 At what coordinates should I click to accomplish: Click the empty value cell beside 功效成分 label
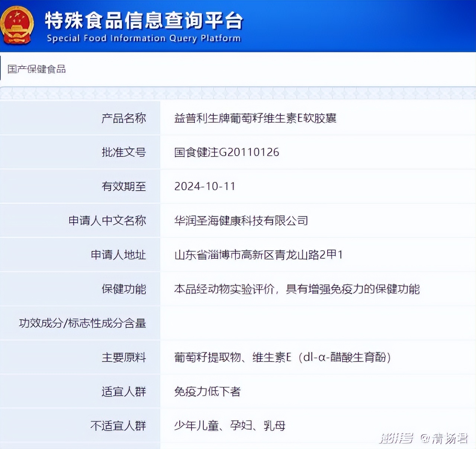(x=316, y=323)
